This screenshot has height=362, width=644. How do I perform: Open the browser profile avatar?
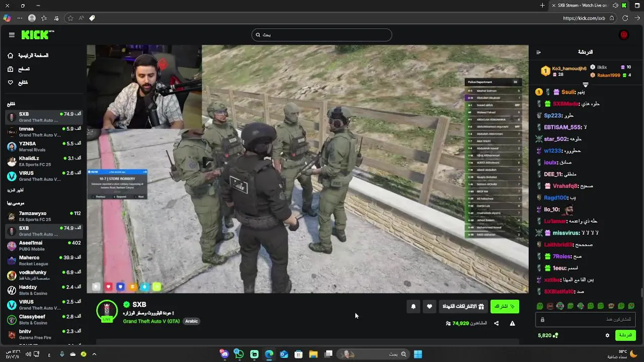32,18
